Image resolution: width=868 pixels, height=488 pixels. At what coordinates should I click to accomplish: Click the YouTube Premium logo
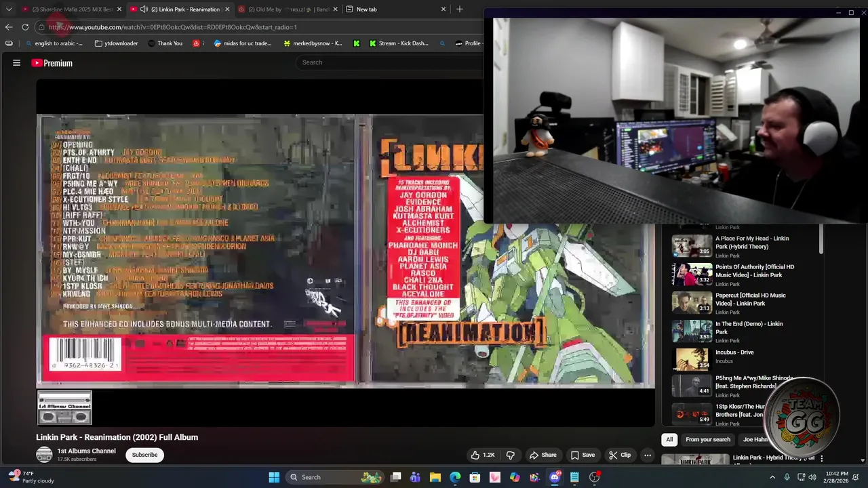coord(52,63)
